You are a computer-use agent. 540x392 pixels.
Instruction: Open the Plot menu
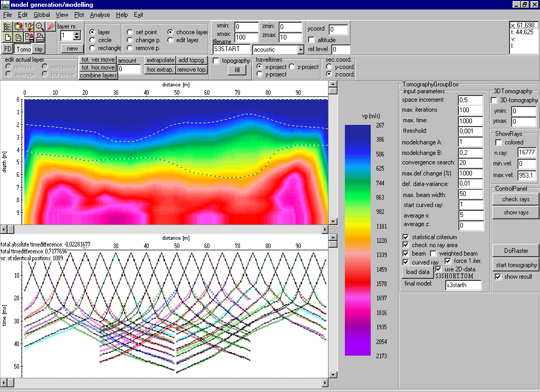[79, 15]
